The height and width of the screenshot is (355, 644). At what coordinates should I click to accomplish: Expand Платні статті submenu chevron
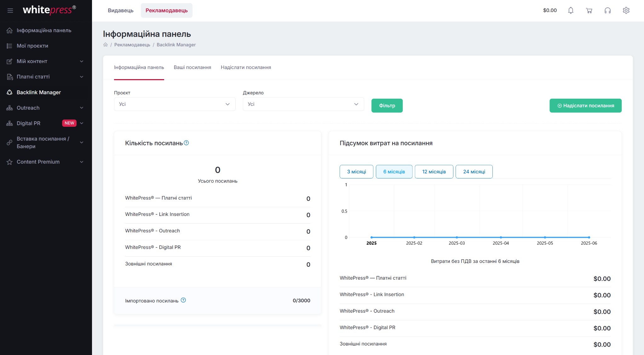82,77
